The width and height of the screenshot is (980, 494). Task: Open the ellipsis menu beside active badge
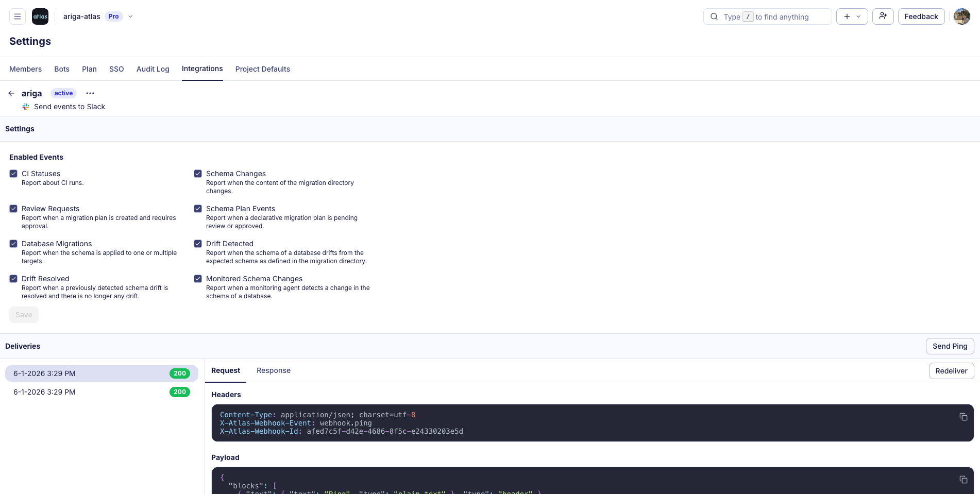(90, 93)
